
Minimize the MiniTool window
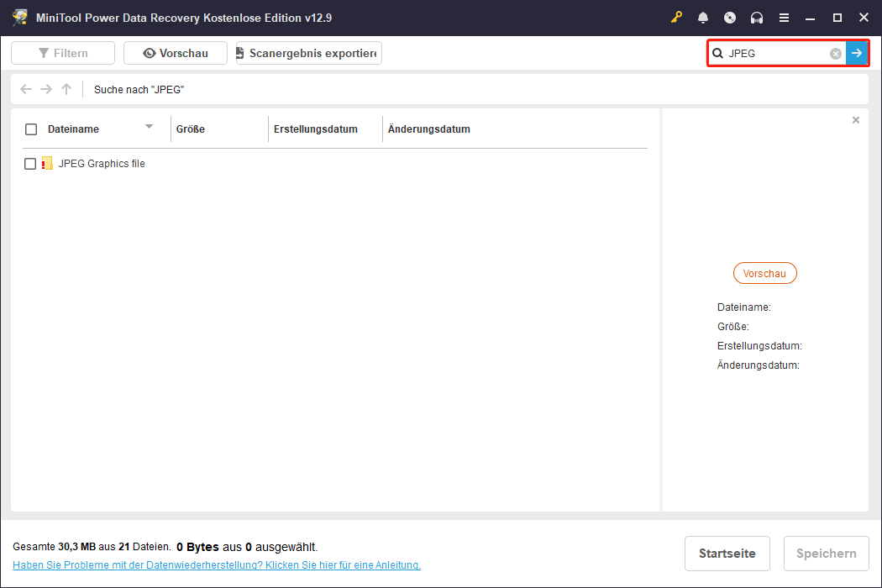click(x=810, y=18)
